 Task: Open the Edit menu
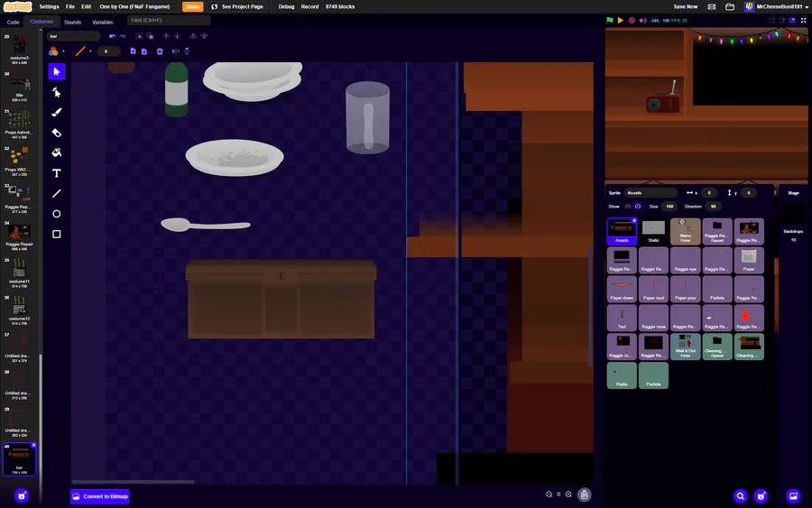[86, 6]
